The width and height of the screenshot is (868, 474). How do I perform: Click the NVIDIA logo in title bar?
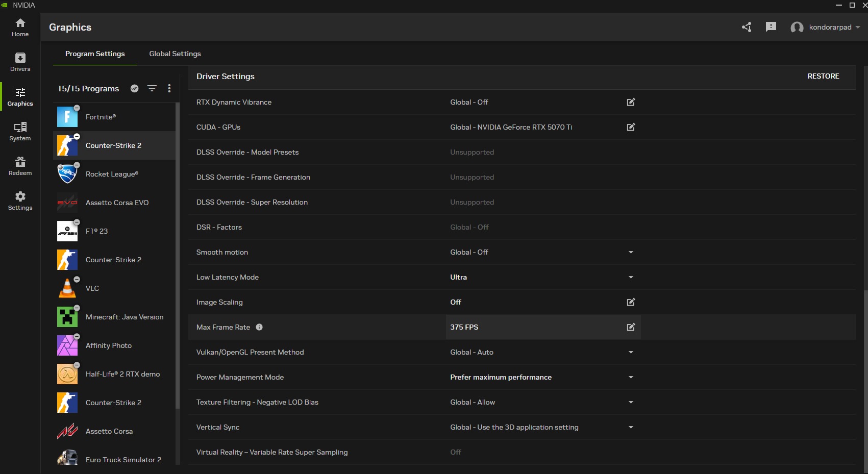coord(5,5)
